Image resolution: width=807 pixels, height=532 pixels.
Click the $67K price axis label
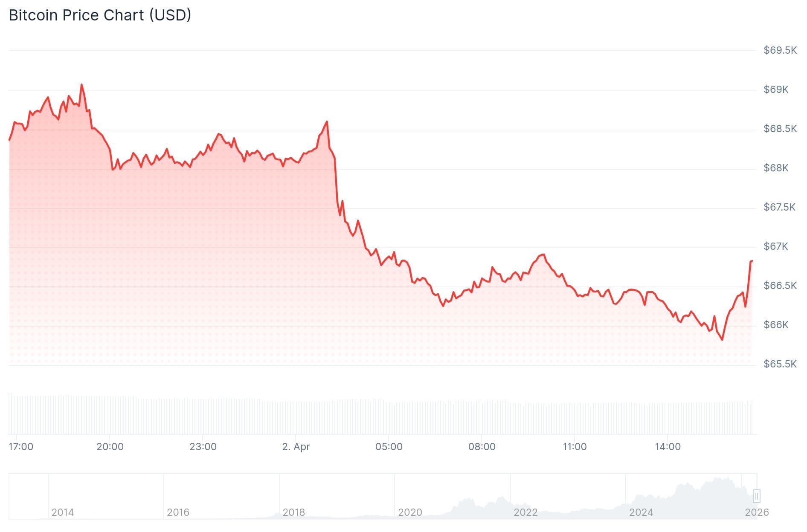click(x=776, y=246)
